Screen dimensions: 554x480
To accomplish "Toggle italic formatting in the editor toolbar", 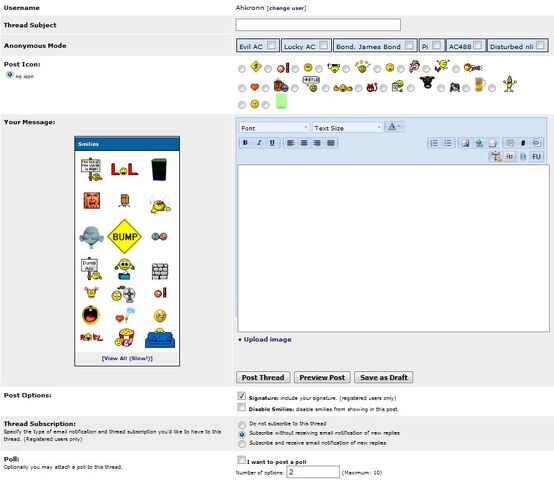I will click(x=259, y=143).
